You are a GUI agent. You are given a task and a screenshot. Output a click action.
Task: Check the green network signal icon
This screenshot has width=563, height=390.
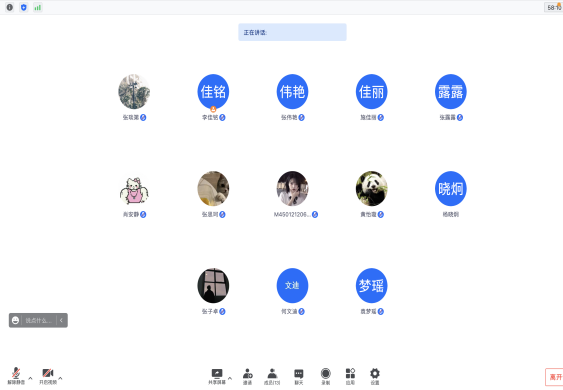(x=38, y=7)
